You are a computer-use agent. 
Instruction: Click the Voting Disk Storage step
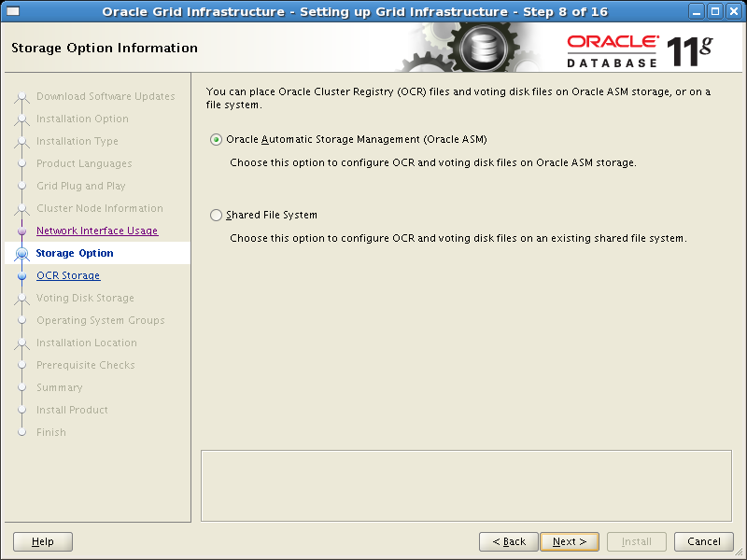pos(85,298)
